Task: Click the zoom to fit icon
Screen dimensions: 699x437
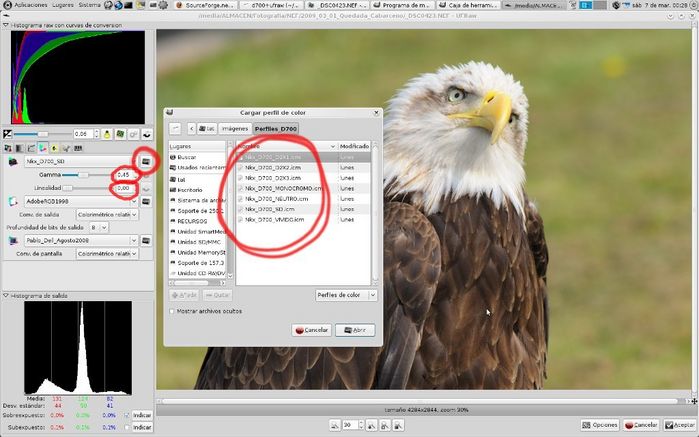Action: coord(385,425)
